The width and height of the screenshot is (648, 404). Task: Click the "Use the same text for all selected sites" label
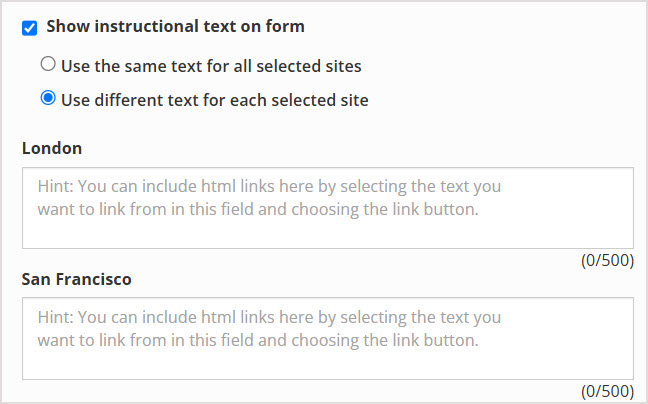pyautogui.click(x=211, y=66)
